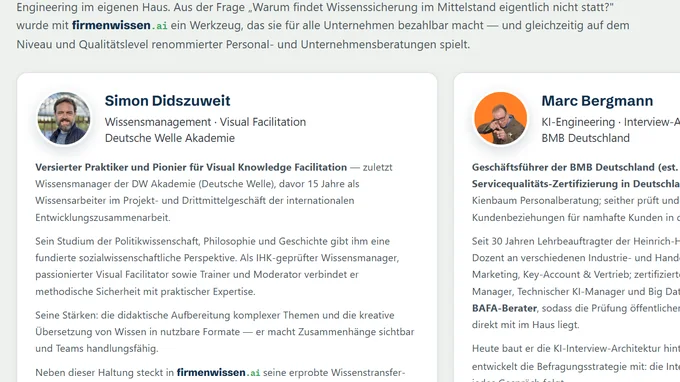Click line 'Seit 30 Jahren Lehrbeauftragter'

pos(576,241)
